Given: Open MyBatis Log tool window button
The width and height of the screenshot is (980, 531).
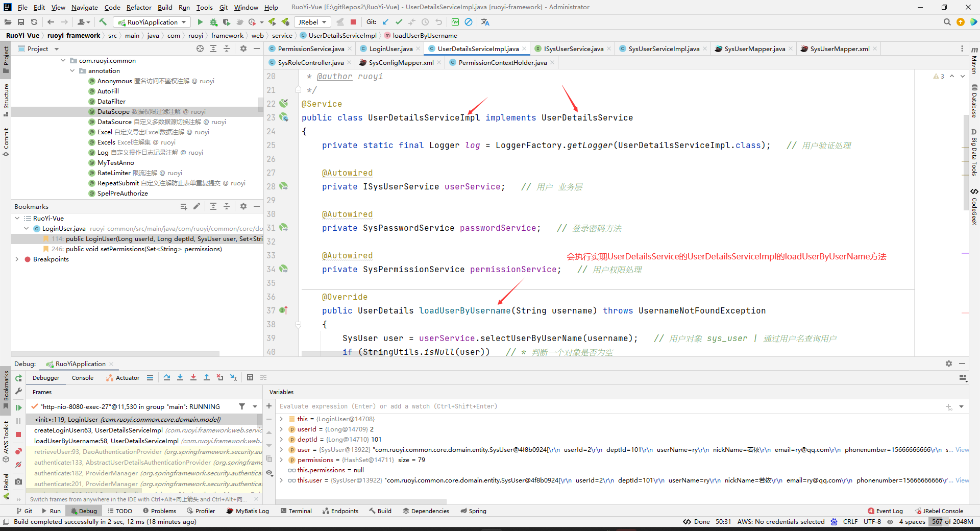Looking at the screenshot, I should point(248,511).
